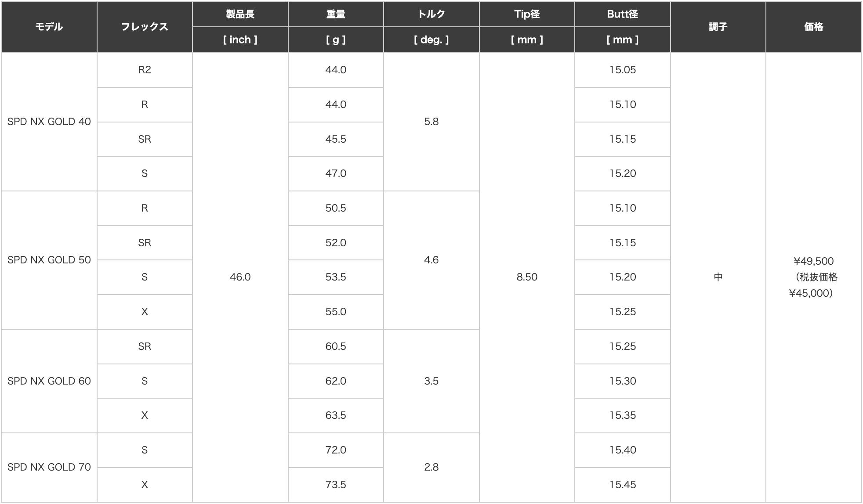Click the 中 kick point cell
Viewport: 863px width, 504px height.
click(x=718, y=277)
